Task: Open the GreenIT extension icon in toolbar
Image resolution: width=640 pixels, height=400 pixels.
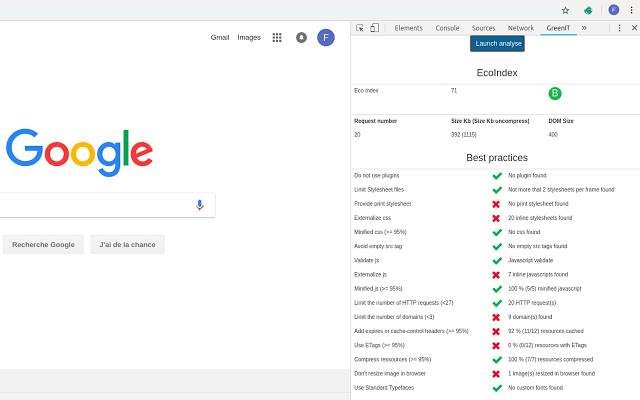Action: (588, 11)
